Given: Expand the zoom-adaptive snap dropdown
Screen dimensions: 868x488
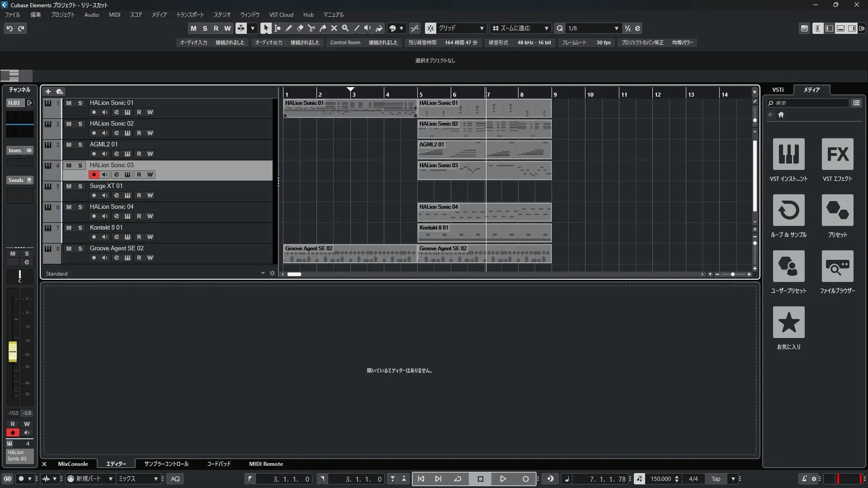Looking at the screenshot, I should [x=546, y=28].
